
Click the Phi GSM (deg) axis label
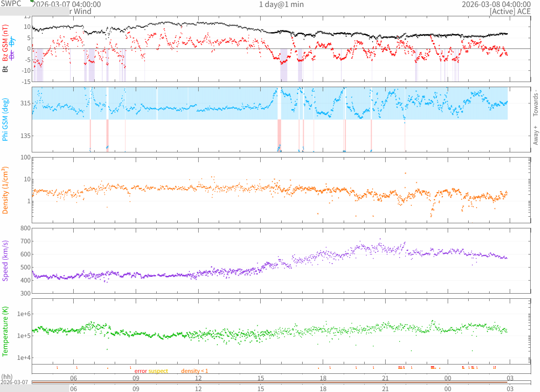point(6,119)
